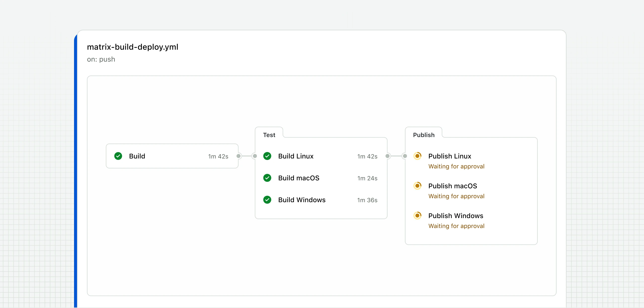
Task: Click 'Waiting for approval' under Publish Windows
Action: 456,226
